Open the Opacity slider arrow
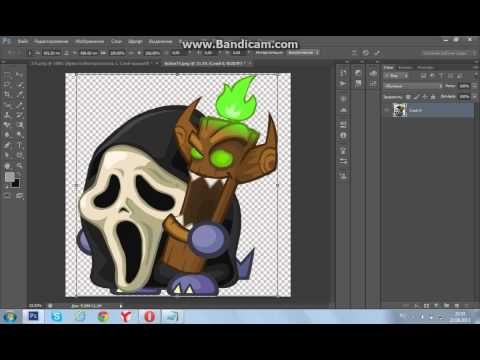The height and width of the screenshot is (360, 480). 475,86
